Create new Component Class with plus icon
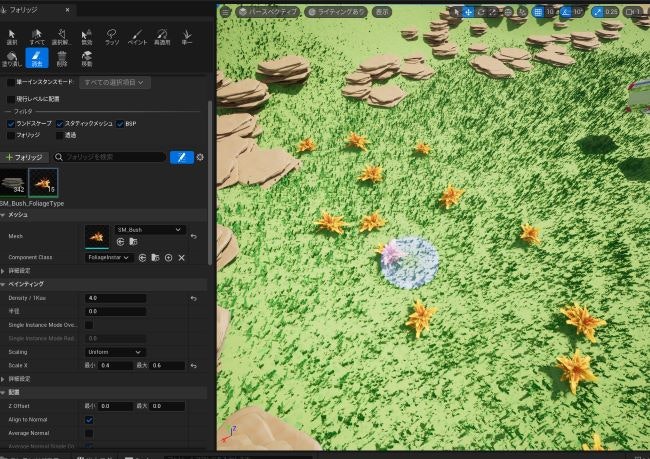 [168, 258]
